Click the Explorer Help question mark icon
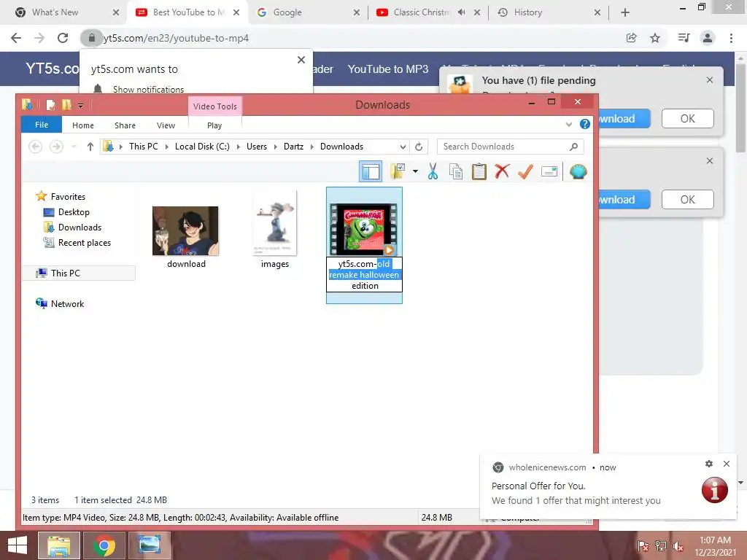This screenshot has width=747, height=560. pyautogui.click(x=584, y=125)
